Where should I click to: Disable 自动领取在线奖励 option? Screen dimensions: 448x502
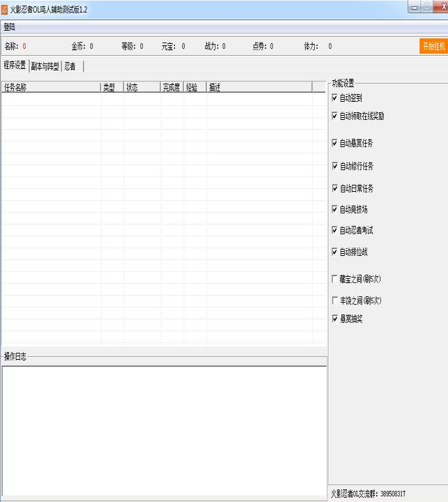tap(335, 116)
